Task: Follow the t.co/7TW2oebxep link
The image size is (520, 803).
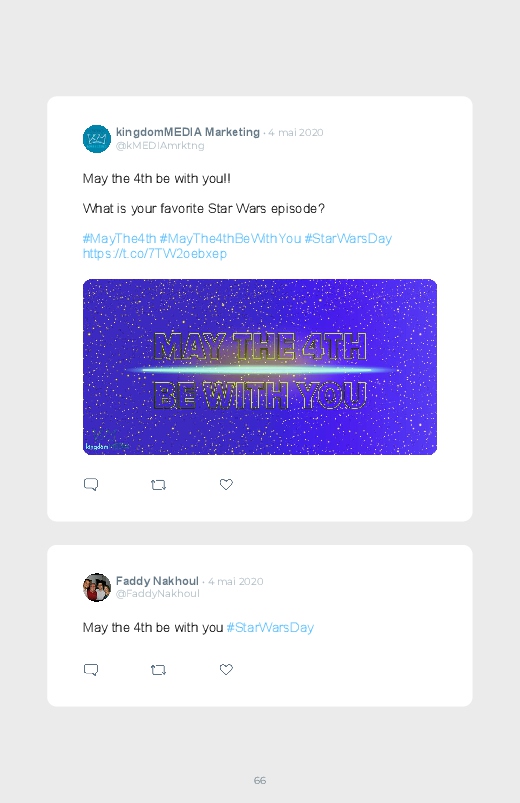Action: click(x=155, y=253)
